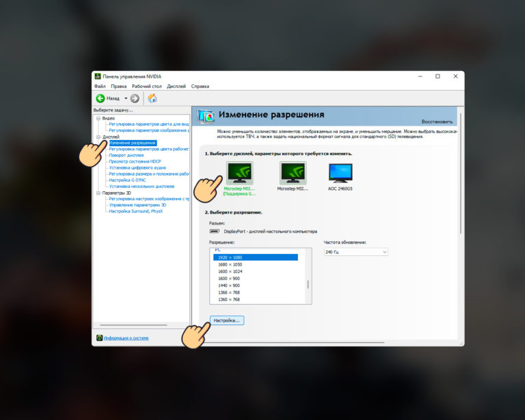This screenshot has width=525, height=420.
Task: Open the Файл menu
Action: coord(100,86)
